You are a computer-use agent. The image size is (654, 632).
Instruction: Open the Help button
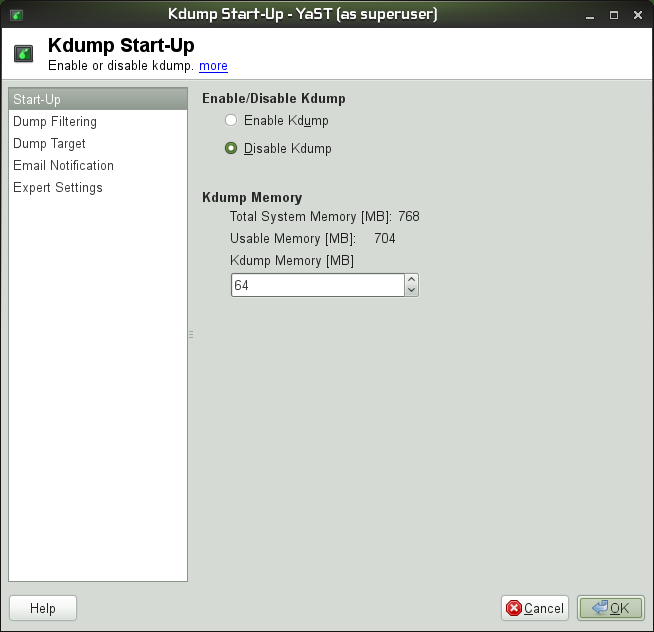click(43, 608)
